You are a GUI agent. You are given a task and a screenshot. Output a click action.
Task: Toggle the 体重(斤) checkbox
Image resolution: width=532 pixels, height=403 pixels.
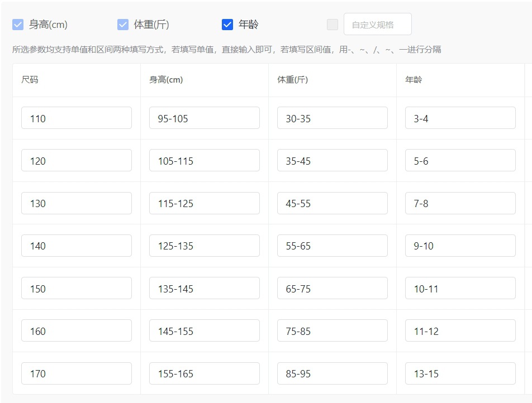click(123, 25)
